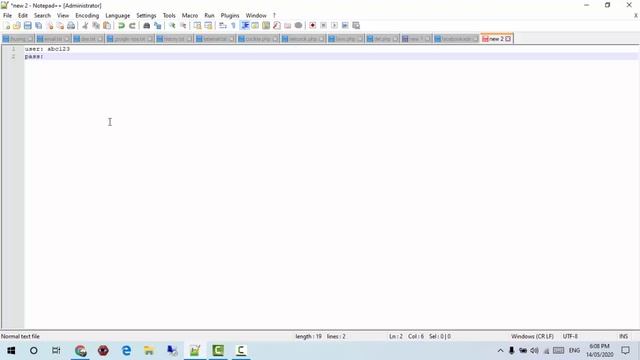The image size is (640, 360).
Task: Open the Settings menu
Action: pyautogui.click(x=146, y=16)
